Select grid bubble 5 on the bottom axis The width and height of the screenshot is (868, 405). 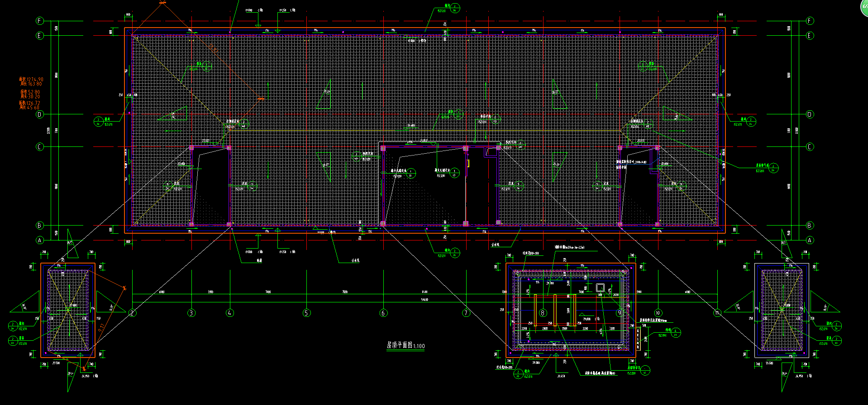click(x=307, y=313)
